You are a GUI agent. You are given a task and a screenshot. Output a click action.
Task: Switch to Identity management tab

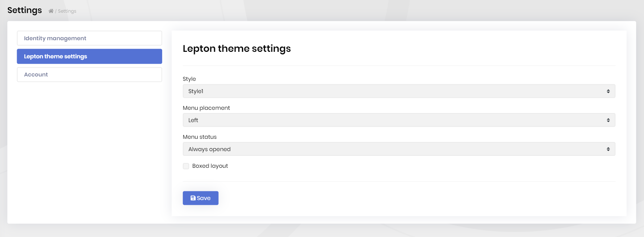pos(89,38)
